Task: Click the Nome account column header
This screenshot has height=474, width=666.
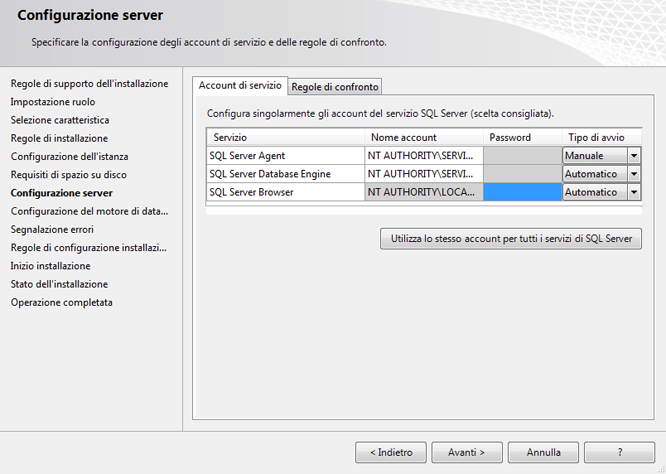Action: click(x=424, y=138)
